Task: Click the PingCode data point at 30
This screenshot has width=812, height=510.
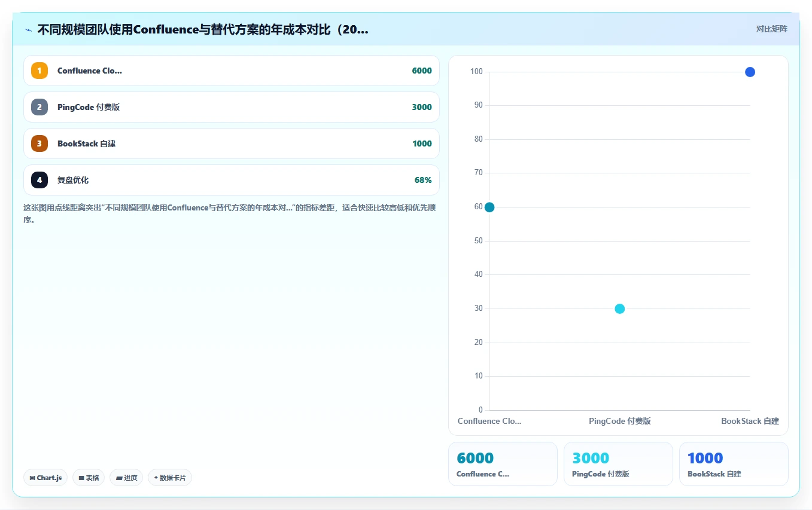Action: click(x=620, y=309)
